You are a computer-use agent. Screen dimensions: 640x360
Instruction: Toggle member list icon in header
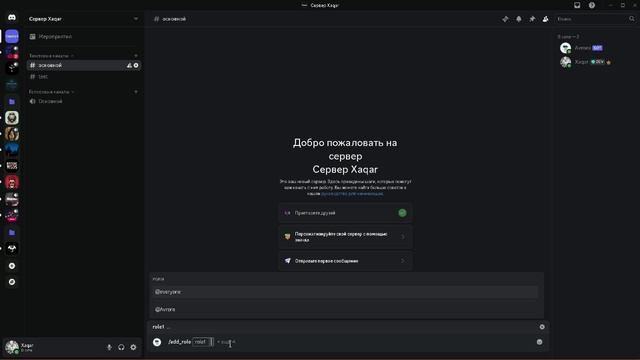pos(545,19)
